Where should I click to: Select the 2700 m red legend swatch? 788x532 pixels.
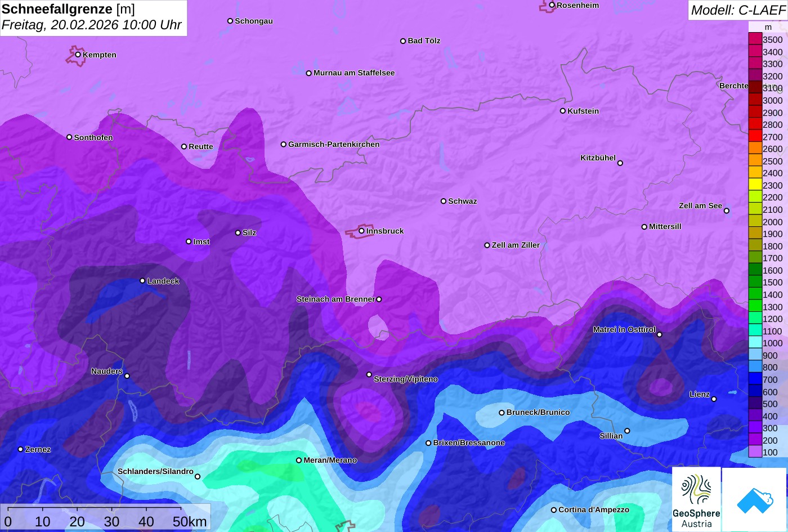pos(755,136)
